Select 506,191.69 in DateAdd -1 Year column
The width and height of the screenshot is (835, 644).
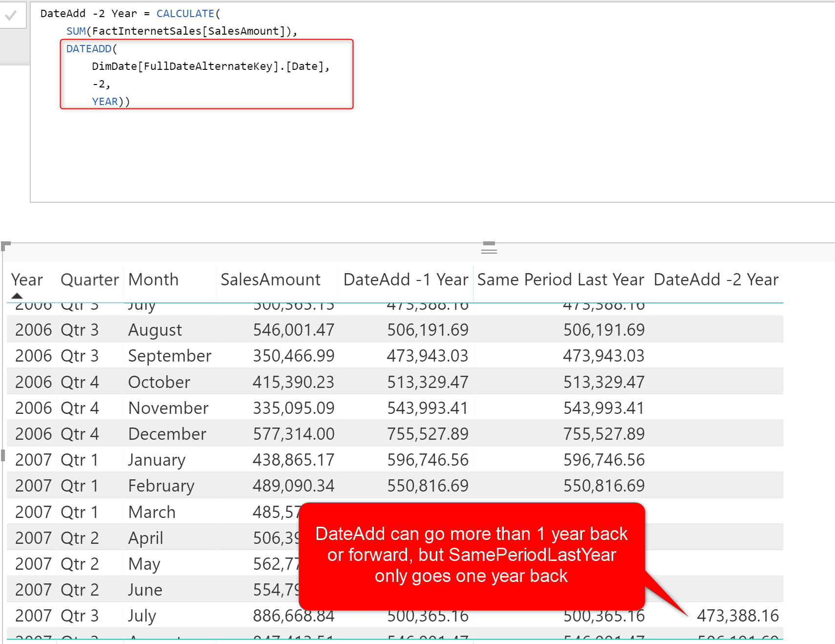pyautogui.click(x=428, y=330)
